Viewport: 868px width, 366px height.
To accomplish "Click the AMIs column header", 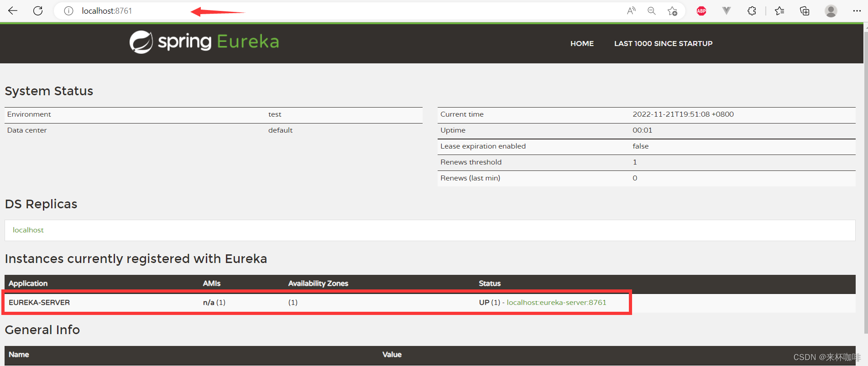I will point(212,284).
